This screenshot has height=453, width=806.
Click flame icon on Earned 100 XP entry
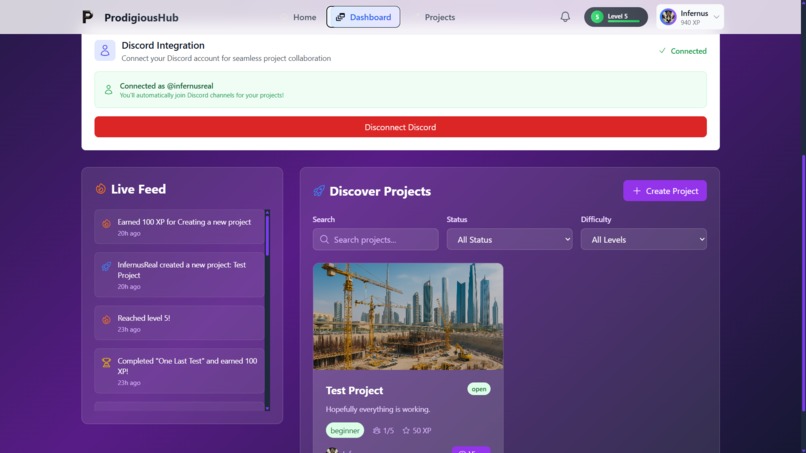(106, 224)
